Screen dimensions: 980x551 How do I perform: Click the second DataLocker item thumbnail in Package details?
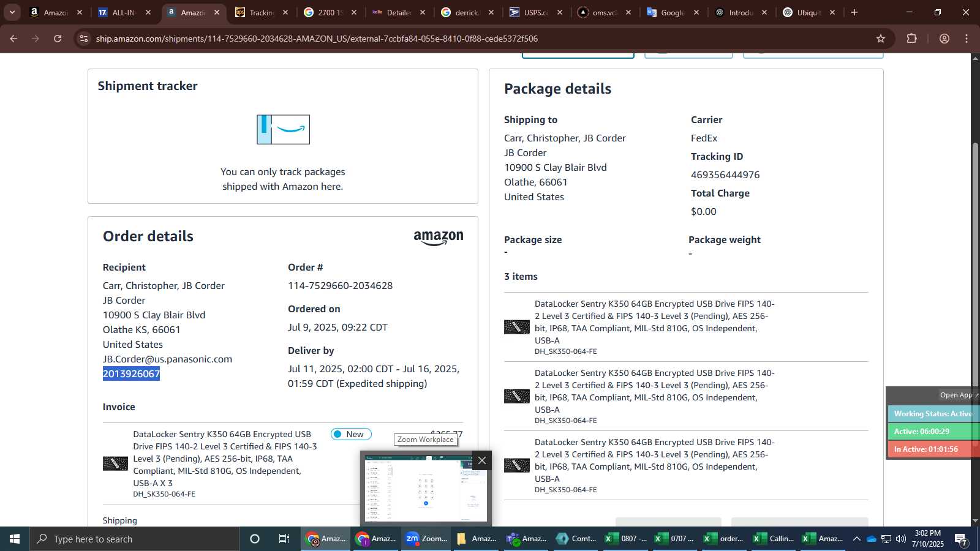tap(517, 396)
